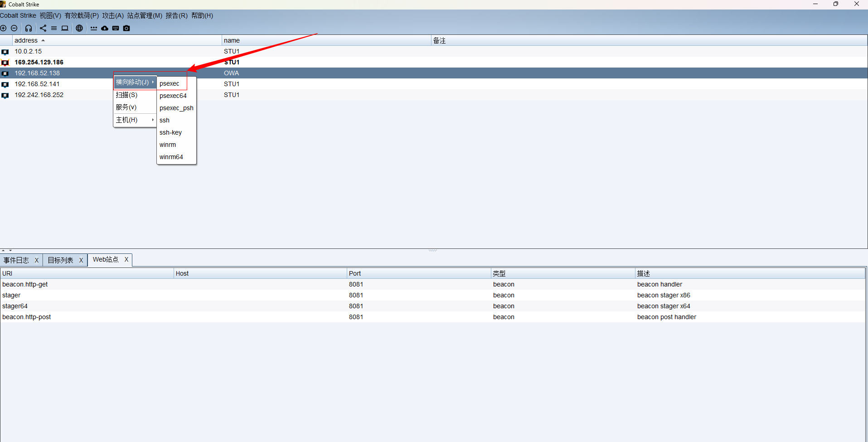Image resolution: width=868 pixels, height=442 pixels.
Task: Choose psexec from lateral movement submenu
Action: [176, 83]
